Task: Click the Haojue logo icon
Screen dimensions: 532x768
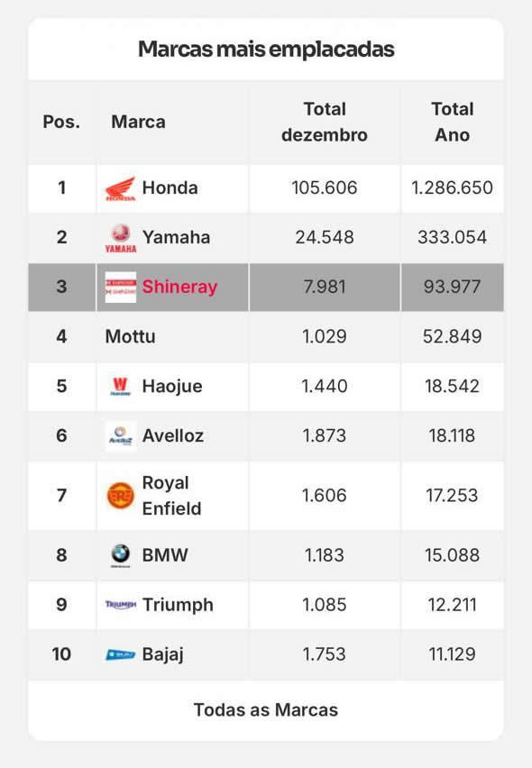Action: (x=121, y=387)
